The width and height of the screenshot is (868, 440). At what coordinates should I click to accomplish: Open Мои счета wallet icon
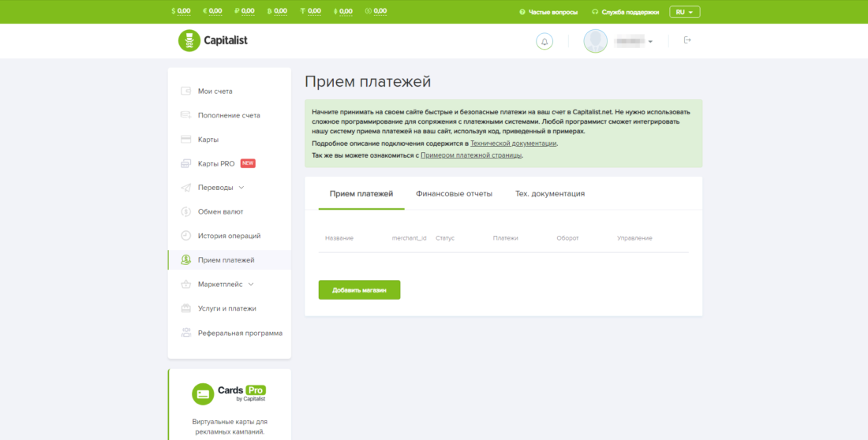185,91
